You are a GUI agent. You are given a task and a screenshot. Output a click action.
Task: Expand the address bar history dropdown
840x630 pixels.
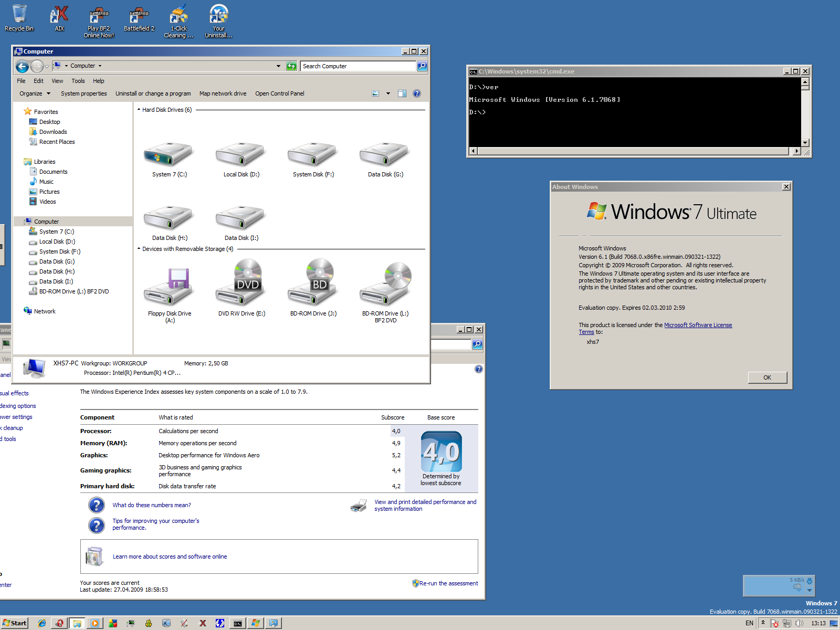pyautogui.click(x=278, y=66)
